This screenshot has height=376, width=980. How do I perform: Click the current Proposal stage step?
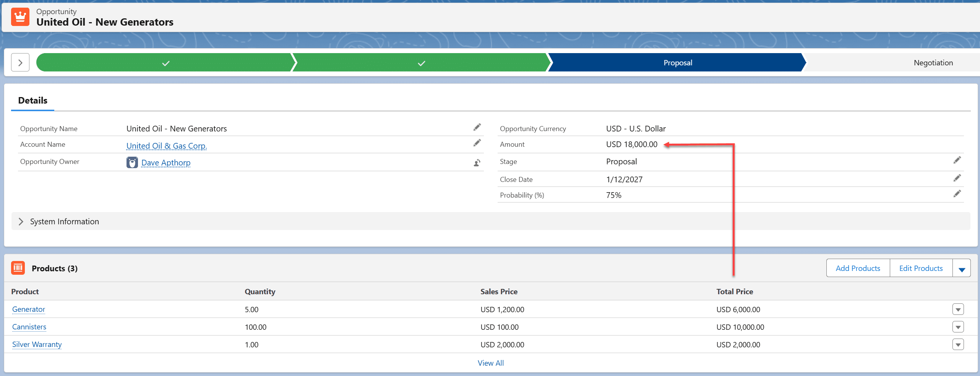[677, 63]
